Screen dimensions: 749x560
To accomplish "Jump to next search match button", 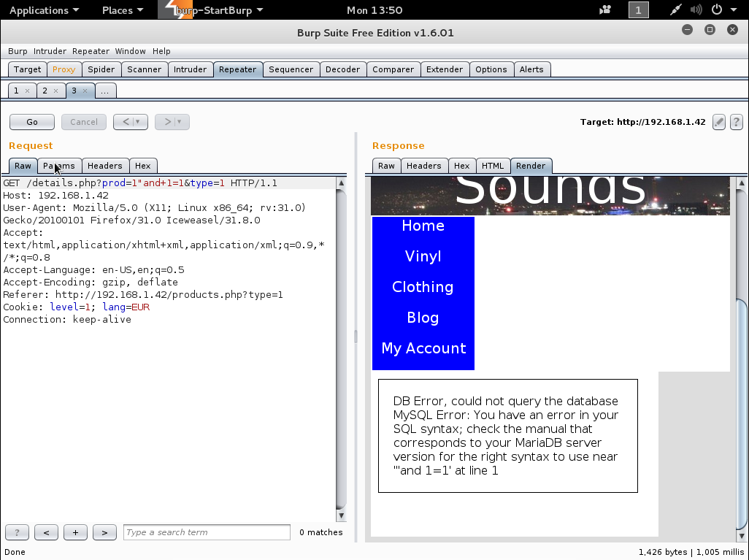I will pyautogui.click(x=104, y=532).
